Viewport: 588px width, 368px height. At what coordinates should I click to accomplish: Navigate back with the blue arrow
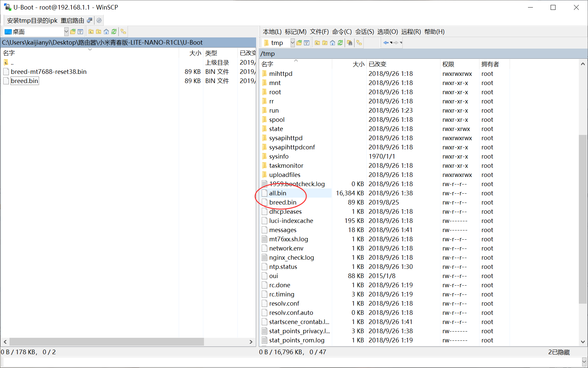(386, 43)
